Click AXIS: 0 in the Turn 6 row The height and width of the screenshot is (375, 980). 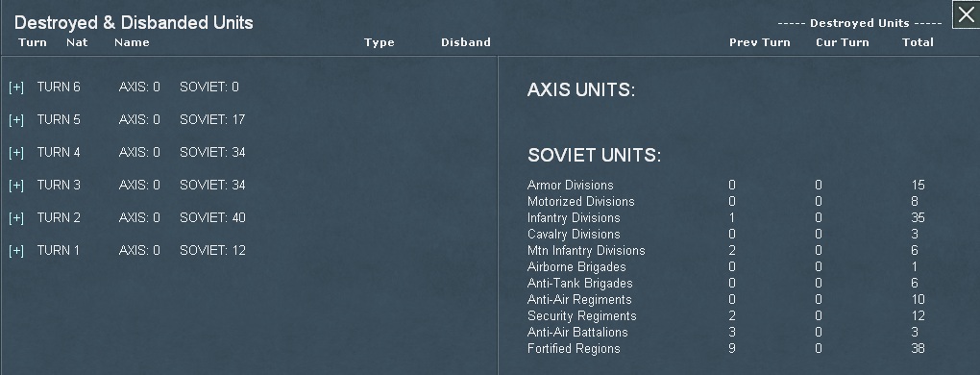point(139,87)
